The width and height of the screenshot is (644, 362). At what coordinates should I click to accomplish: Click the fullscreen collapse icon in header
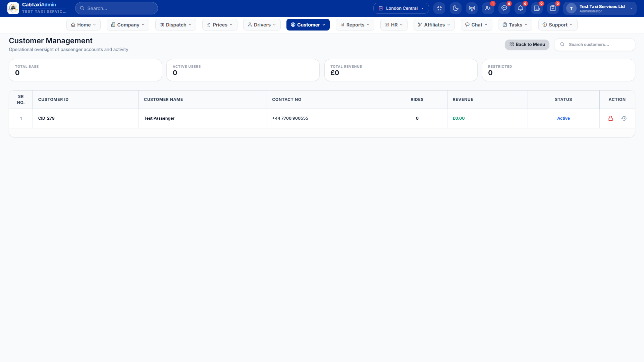coord(439,8)
